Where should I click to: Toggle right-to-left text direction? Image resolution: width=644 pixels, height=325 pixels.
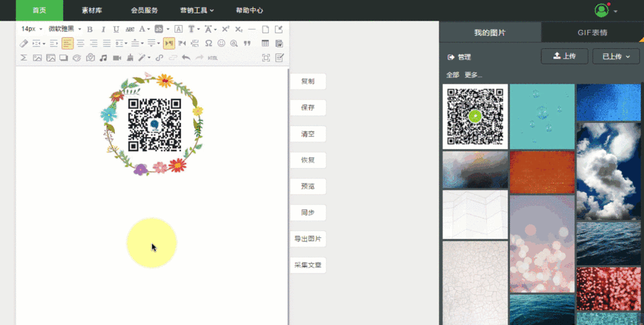[182, 43]
